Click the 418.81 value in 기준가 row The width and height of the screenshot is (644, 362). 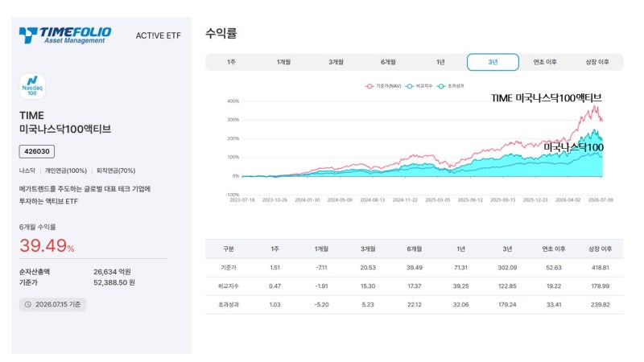(x=600, y=268)
